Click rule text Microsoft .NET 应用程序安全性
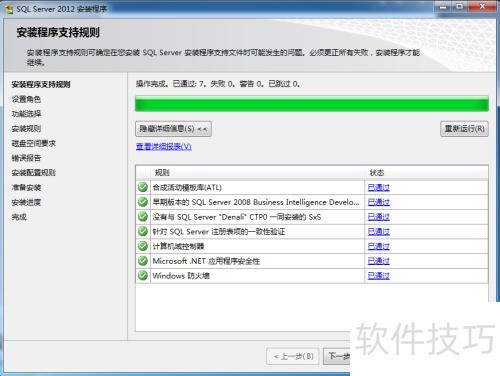Screen dimensions: 500x376 pyautogui.click(x=206, y=261)
